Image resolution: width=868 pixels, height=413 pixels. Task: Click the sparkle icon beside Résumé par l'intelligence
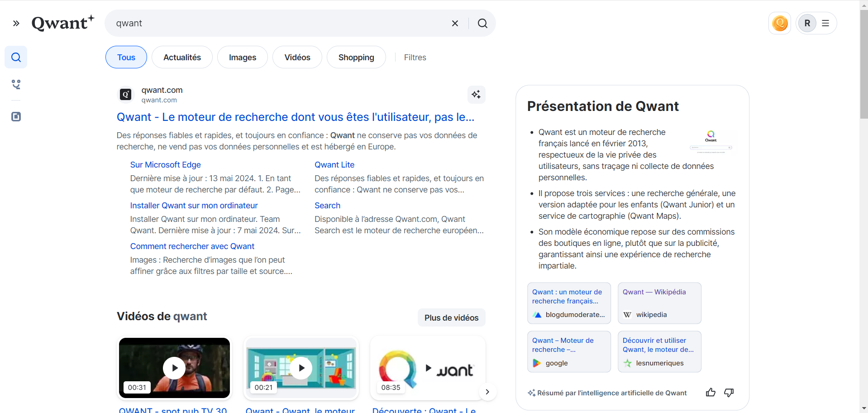tap(531, 393)
